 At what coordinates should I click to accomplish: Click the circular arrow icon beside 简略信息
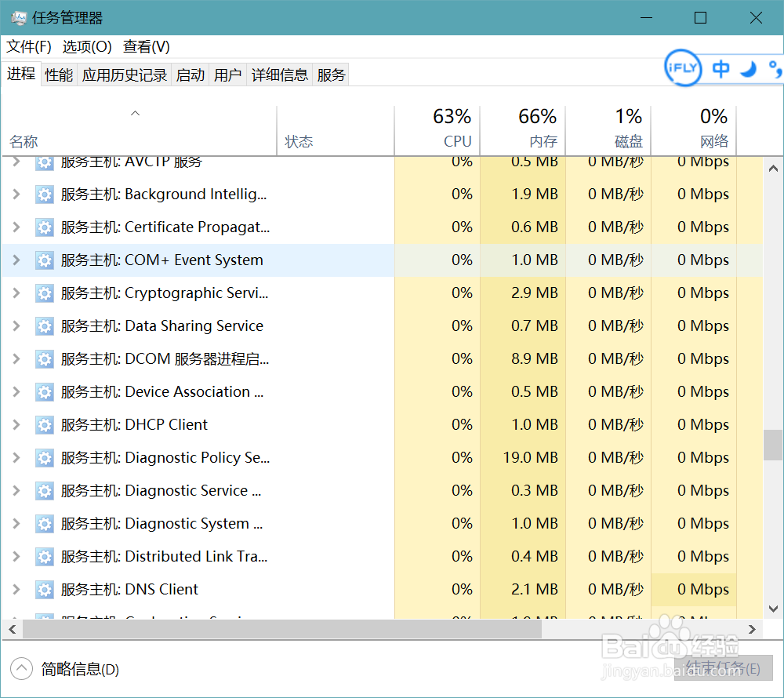pyautogui.click(x=20, y=670)
